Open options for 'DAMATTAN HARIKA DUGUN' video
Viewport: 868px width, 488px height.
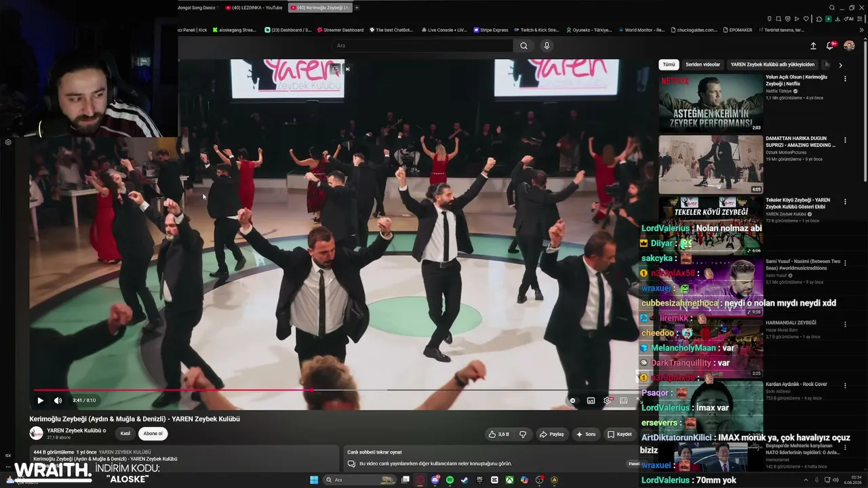[x=845, y=141]
